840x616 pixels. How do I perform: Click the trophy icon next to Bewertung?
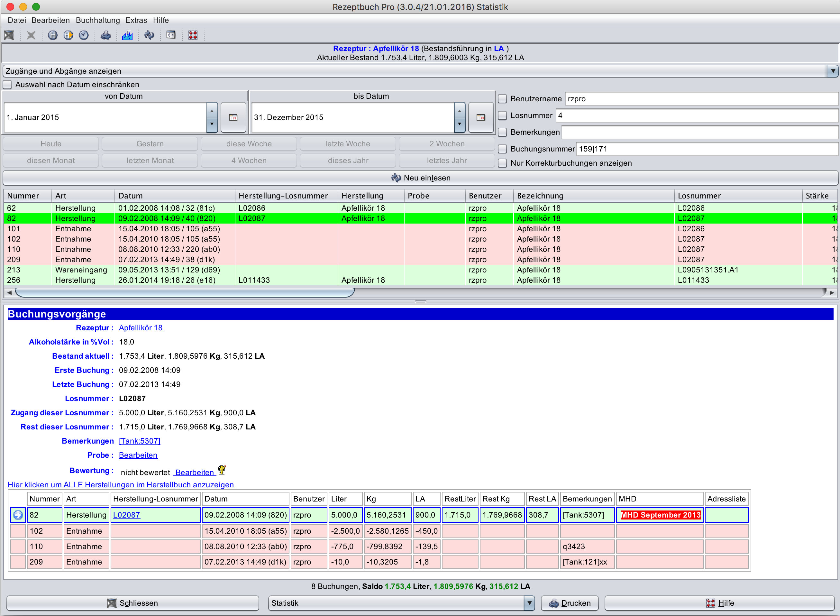tap(222, 470)
